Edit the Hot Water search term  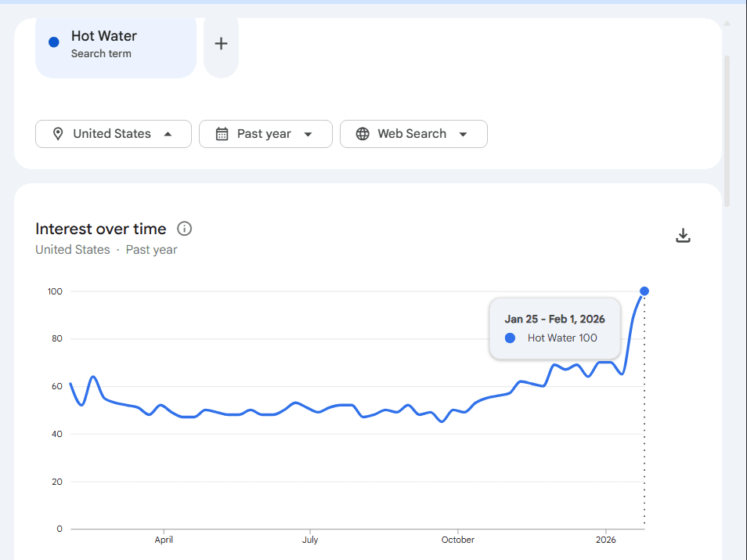[104, 36]
